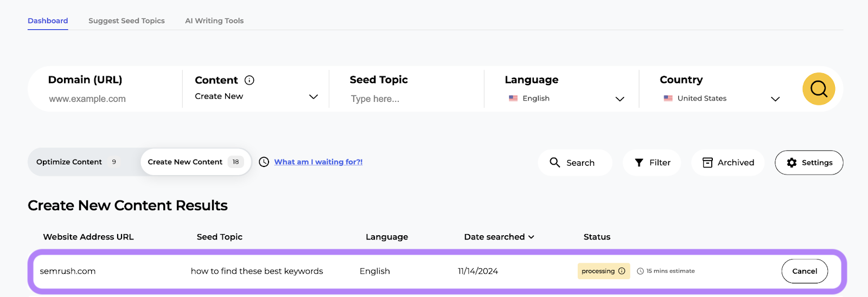The height and width of the screenshot is (297, 868).
Task: Open the 'What am I waiting for?!' link
Action: 318,162
